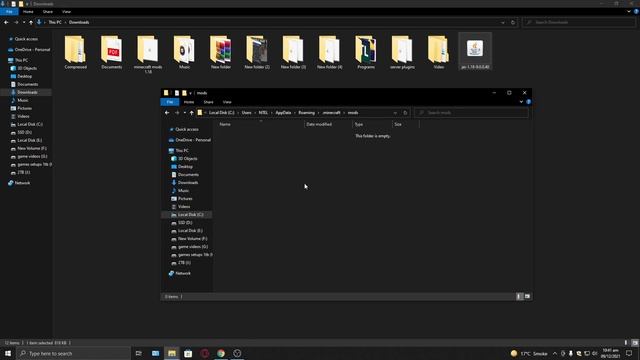Focus the Search mods input field

[471, 113]
